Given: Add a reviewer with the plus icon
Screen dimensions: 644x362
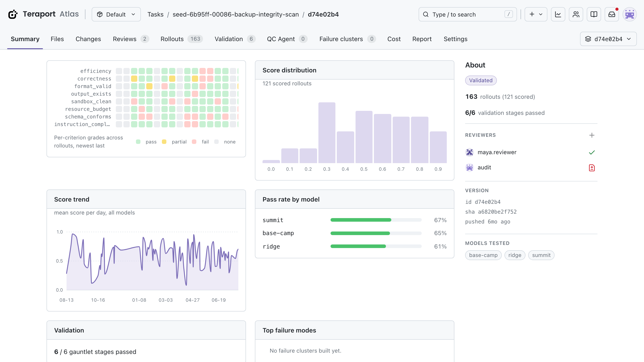Looking at the screenshot, I should coord(592,135).
